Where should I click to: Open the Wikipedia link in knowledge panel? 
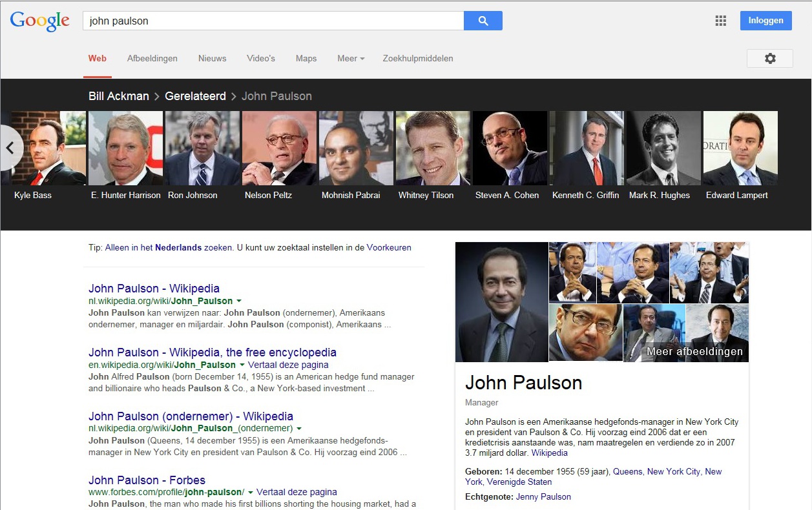[549, 453]
